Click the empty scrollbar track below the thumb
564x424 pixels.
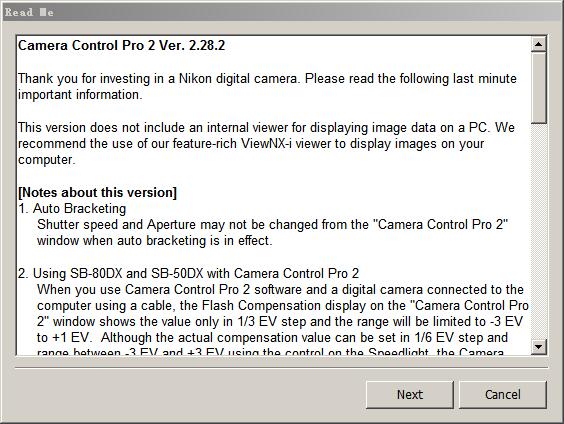[x=538, y=231]
